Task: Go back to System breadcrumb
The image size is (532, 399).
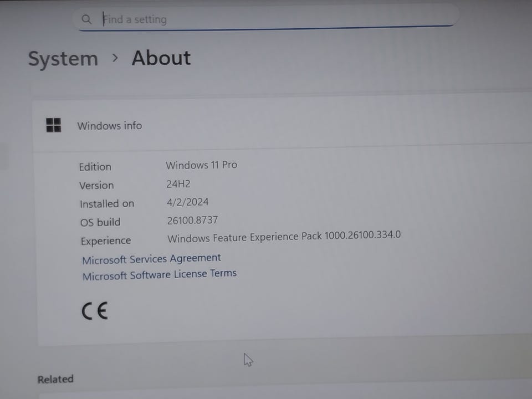Action: (x=63, y=59)
